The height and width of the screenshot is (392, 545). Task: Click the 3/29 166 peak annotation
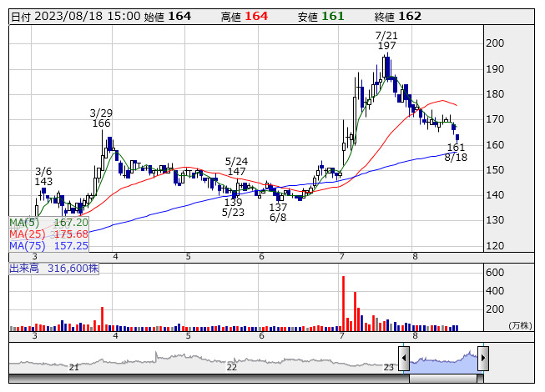(101, 118)
